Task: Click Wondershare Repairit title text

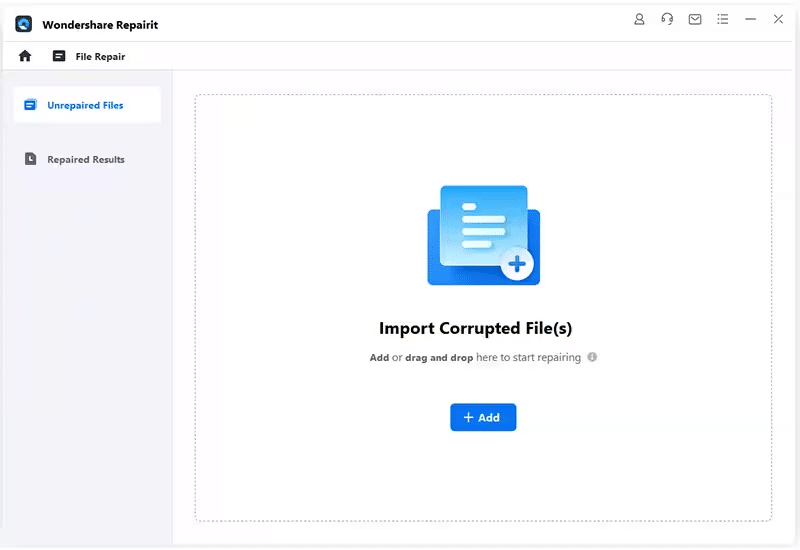Action: coord(100,24)
